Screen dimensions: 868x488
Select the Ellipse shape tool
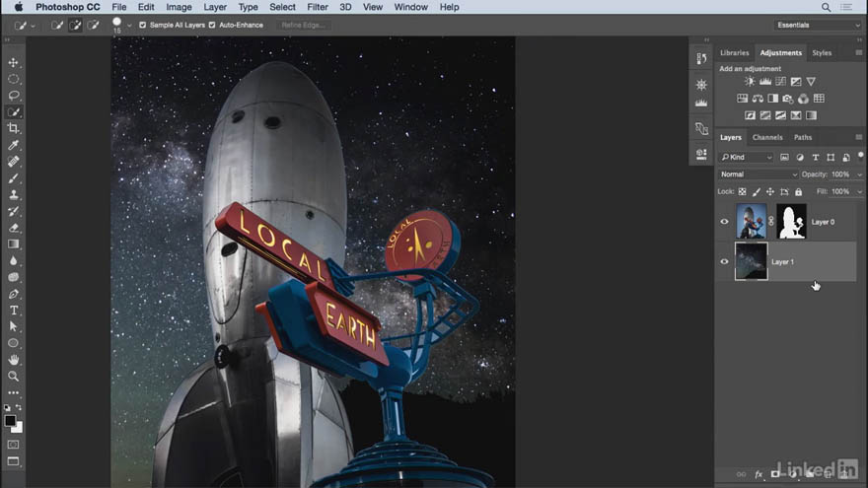coord(13,343)
